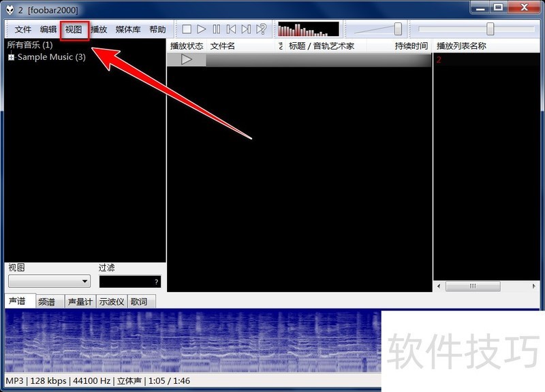The width and height of the screenshot is (545, 392).
Task: Select the Previous track icon
Action: 231,29
